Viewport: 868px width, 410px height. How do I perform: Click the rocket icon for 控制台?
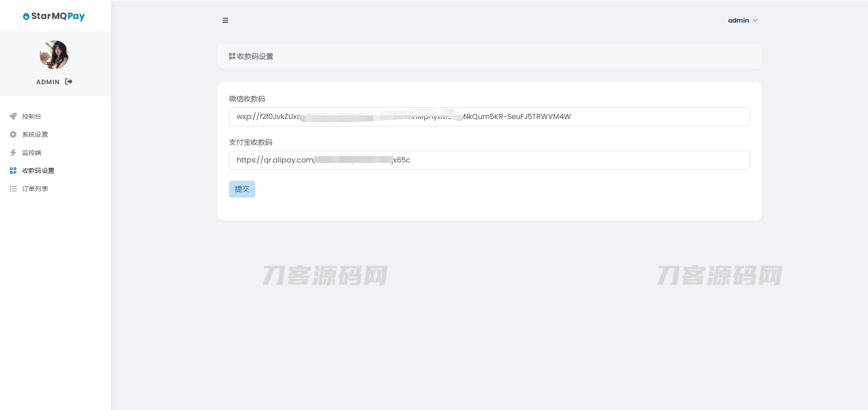tap(13, 116)
